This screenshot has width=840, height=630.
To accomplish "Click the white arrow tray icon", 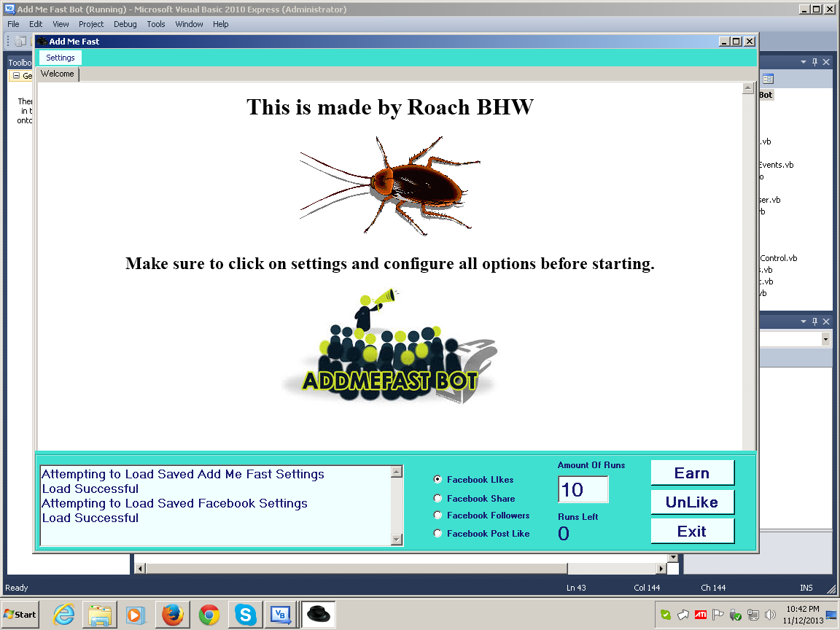I will (x=683, y=615).
